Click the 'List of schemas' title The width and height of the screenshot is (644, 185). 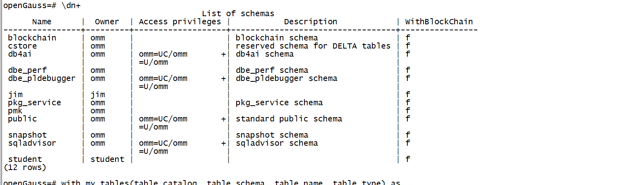(x=238, y=14)
